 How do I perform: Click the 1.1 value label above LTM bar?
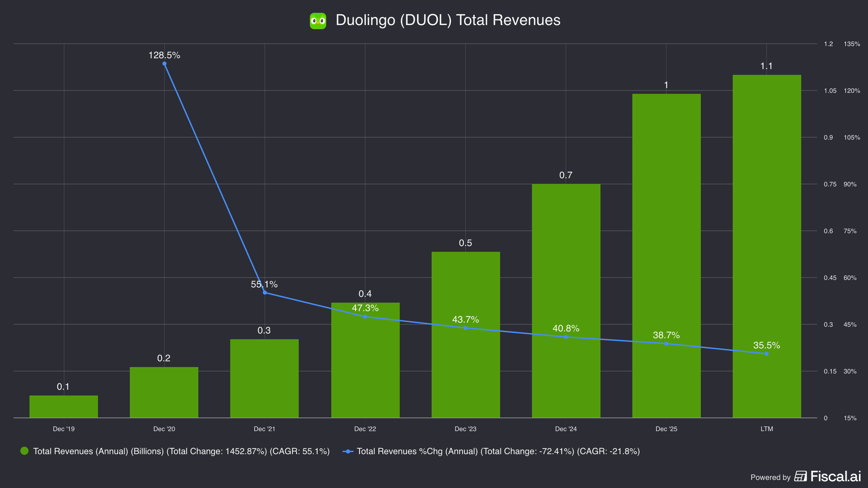(x=766, y=66)
